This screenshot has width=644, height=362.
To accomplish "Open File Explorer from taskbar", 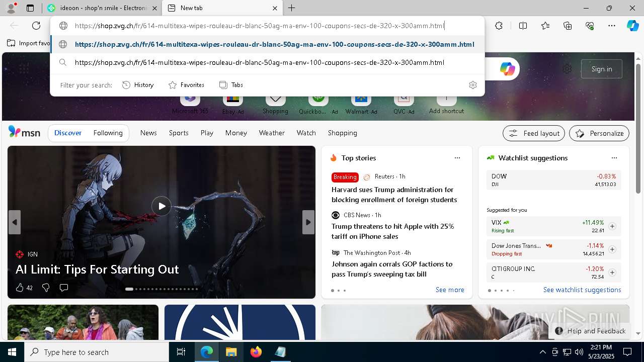I will (231, 352).
